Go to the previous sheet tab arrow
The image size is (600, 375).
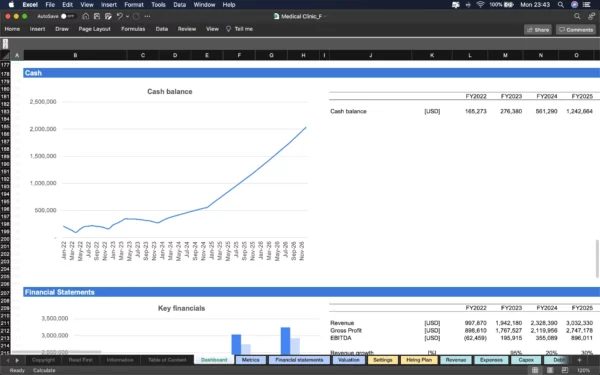point(7,360)
